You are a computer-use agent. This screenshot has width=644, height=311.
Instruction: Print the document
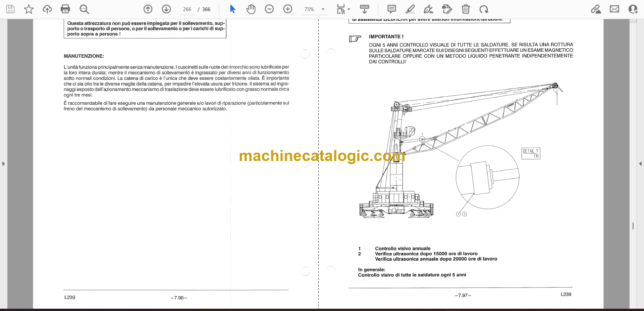point(65,9)
